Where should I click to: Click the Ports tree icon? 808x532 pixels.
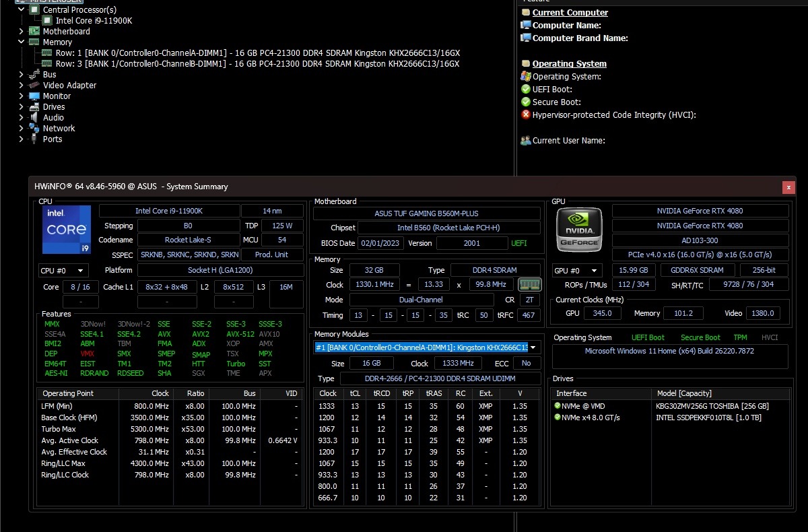pyautogui.click(x=34, y=139)
